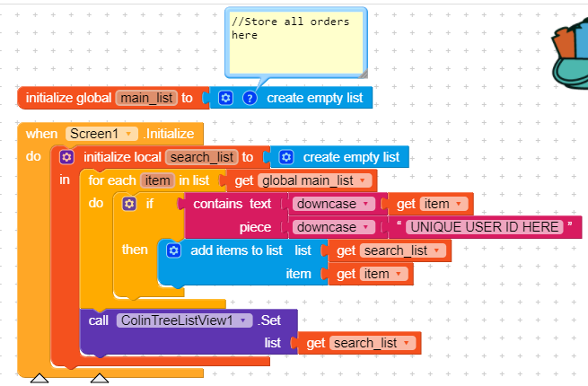588x386 pixels.
Task: Open mutator gear on search_list create empty list block
Action: (x=286, y=157)
